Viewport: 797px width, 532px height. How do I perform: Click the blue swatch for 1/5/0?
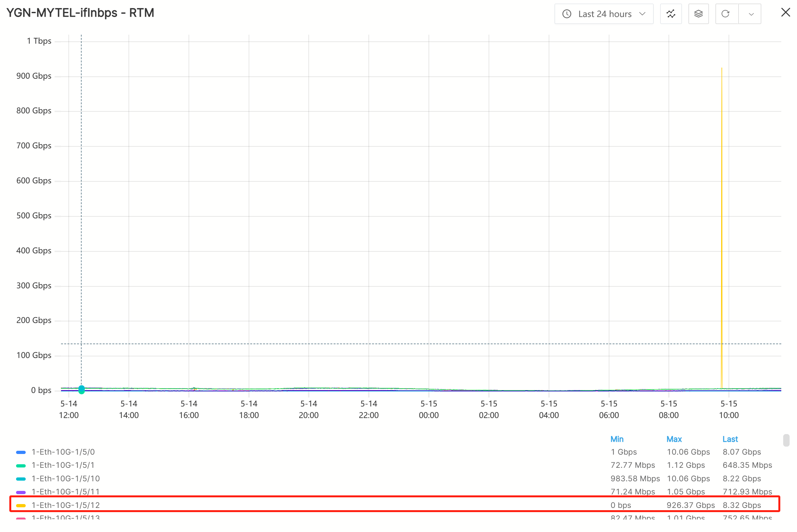[x=21, y=452]
